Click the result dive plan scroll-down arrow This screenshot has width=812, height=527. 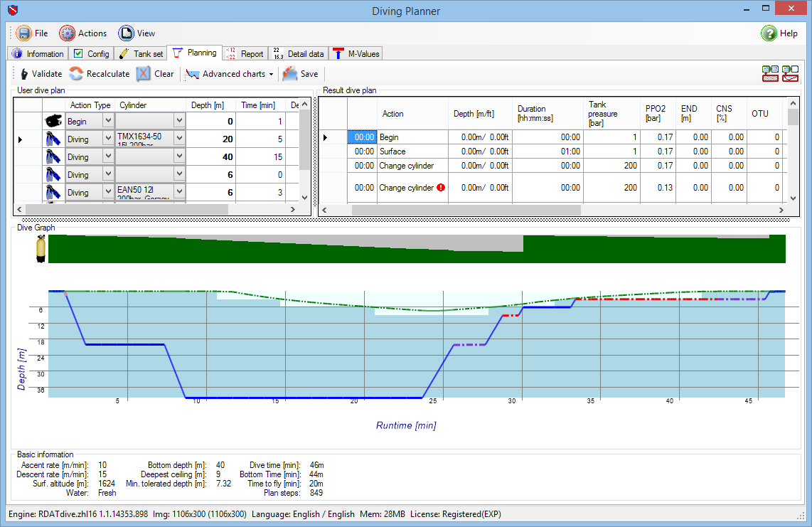click(792, 198)
